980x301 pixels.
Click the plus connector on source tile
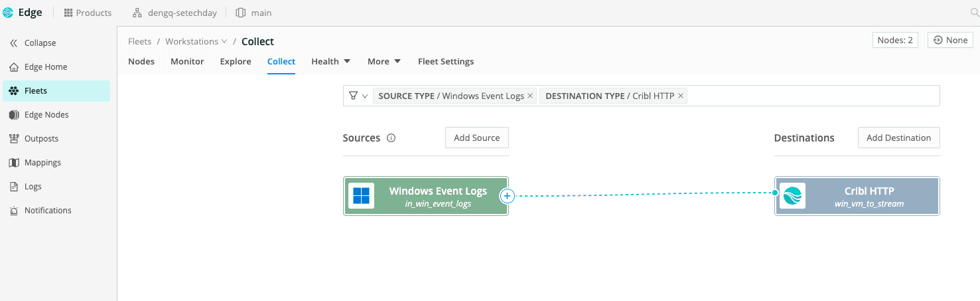(507, 196)
